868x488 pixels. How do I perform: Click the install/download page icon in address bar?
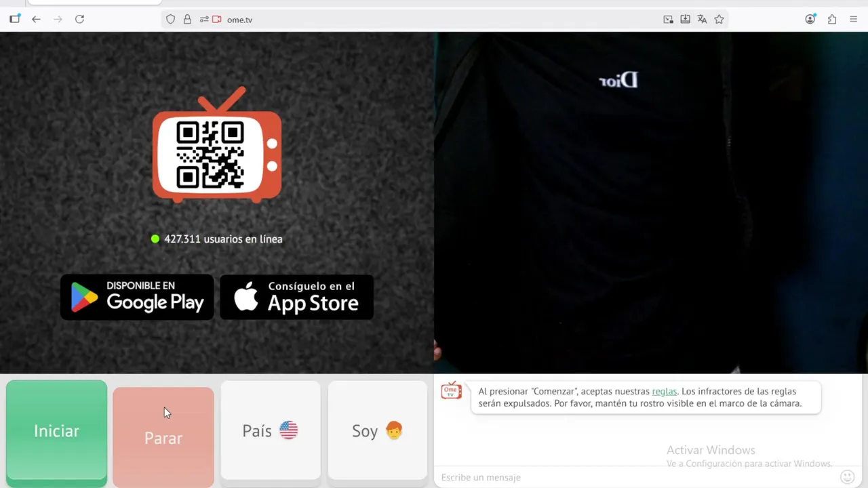click(x=685, y=20)
